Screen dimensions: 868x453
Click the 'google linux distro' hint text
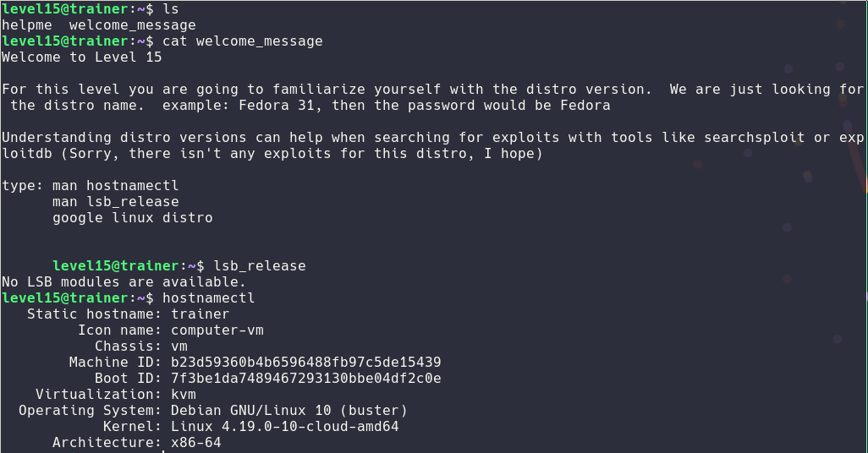click(x=132, y=217)
